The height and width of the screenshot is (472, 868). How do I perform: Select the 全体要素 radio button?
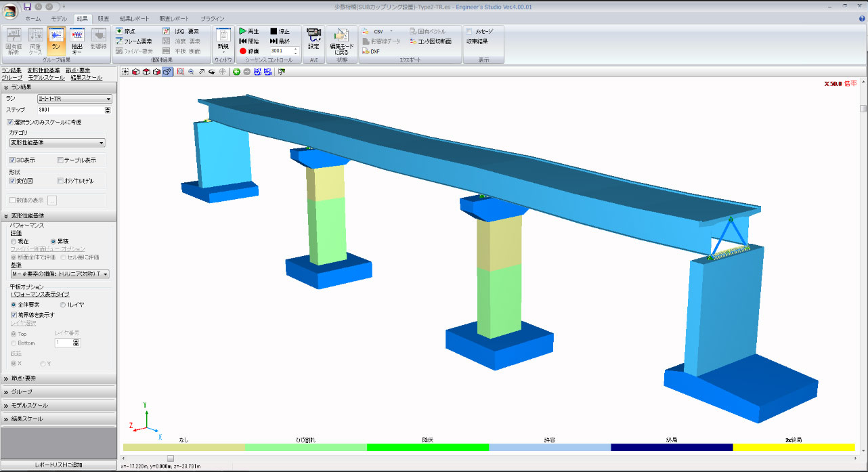click(14, 305)
